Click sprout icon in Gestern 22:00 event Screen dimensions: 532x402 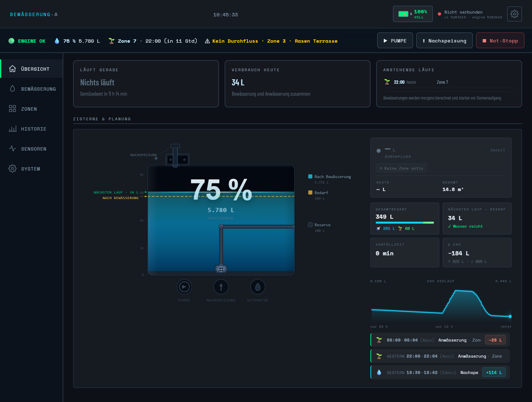[x=379, y=356]
